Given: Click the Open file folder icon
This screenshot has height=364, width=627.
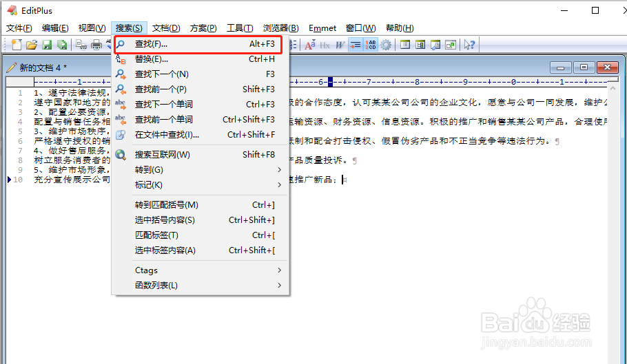Looking at the screenshot, I should tap(32, 45).
